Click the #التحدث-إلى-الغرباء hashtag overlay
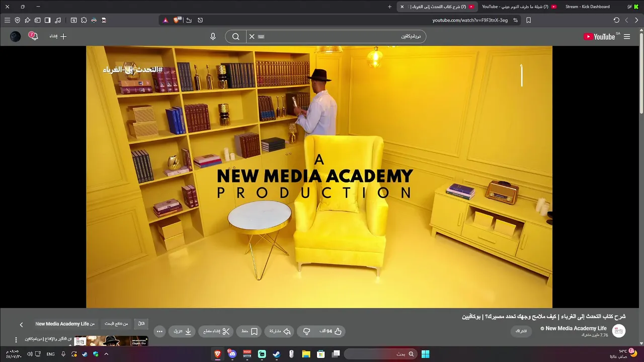Image resolution: width=644 pixels, height=362 pixels. pyautogui.click(x=133, y=69)
